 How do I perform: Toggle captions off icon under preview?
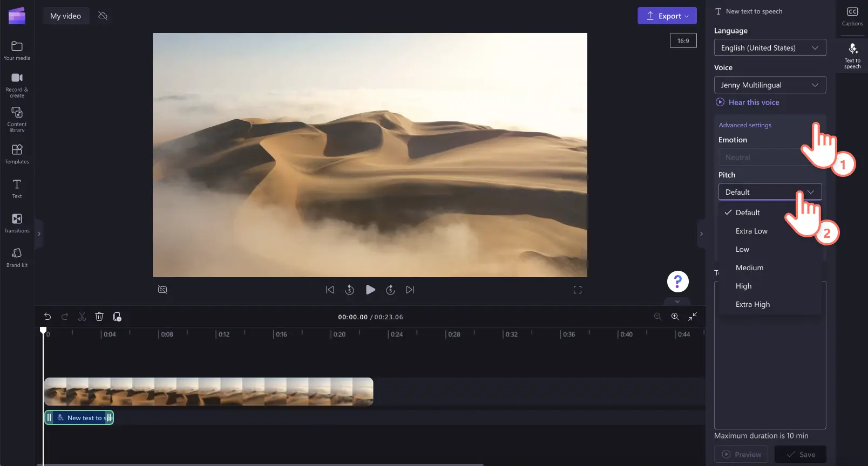(x=162, y=290)
